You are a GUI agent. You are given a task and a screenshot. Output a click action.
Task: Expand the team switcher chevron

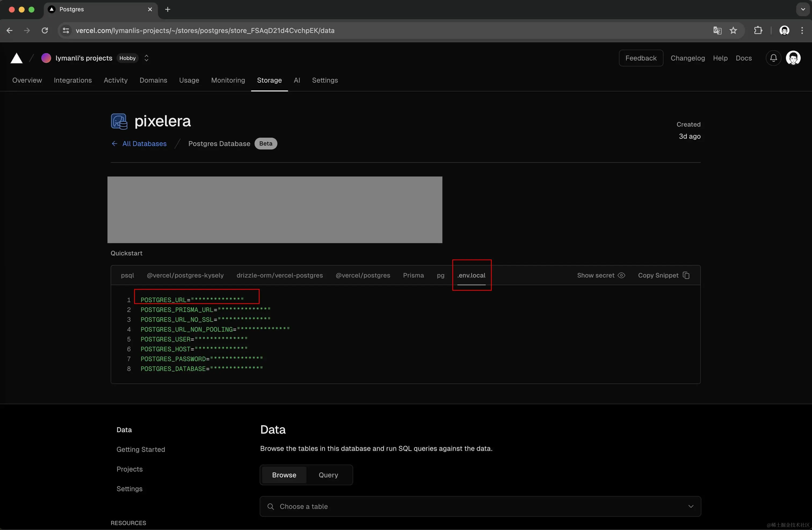click(x=146, y=58)
